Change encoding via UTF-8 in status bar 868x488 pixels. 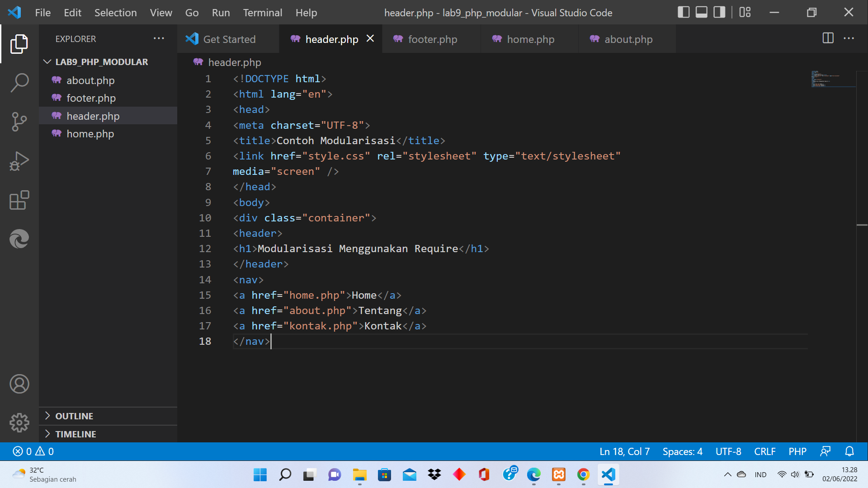(x=728, y=451)
